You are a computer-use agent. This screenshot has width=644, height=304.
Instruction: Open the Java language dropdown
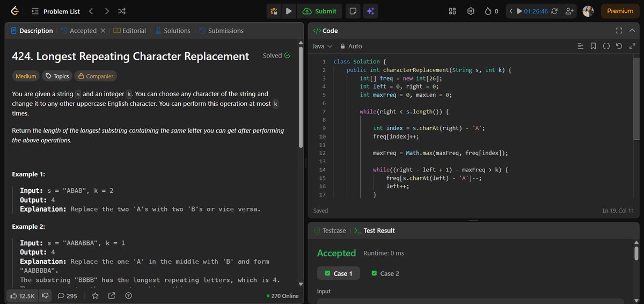coord(323,46)
